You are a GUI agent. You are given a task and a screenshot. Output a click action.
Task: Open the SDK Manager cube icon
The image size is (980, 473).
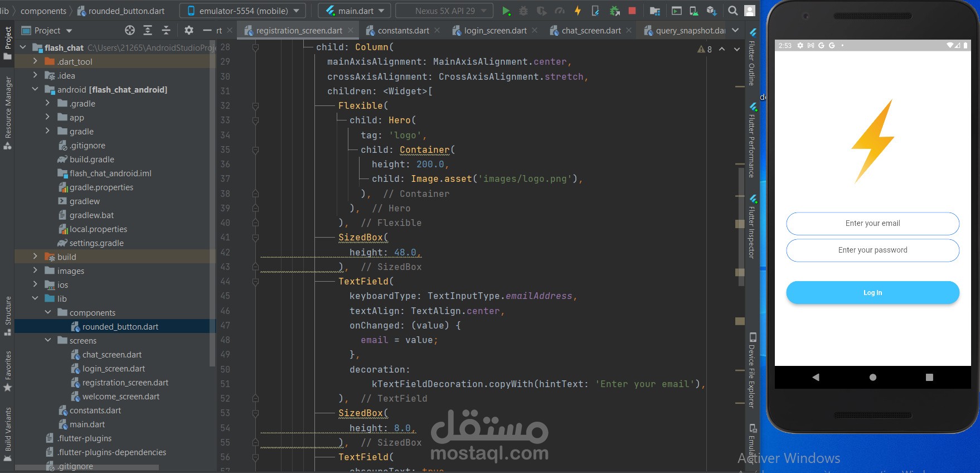click(711, 11)
